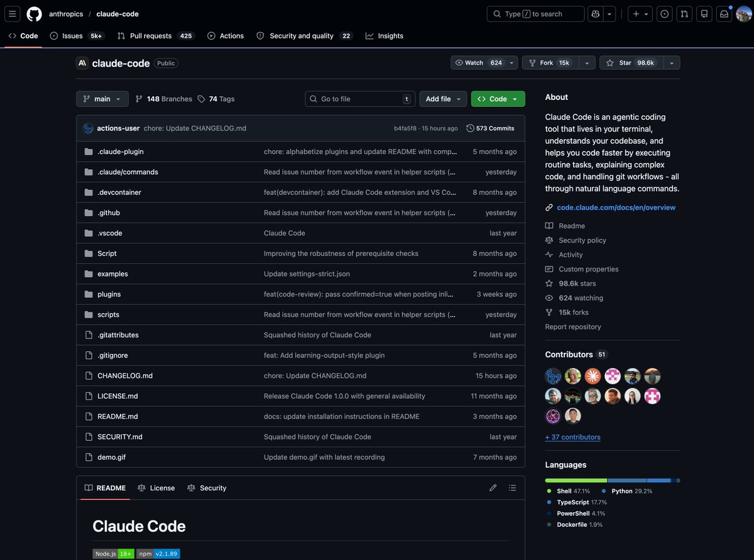Open the Insights tab

(385, 36)
